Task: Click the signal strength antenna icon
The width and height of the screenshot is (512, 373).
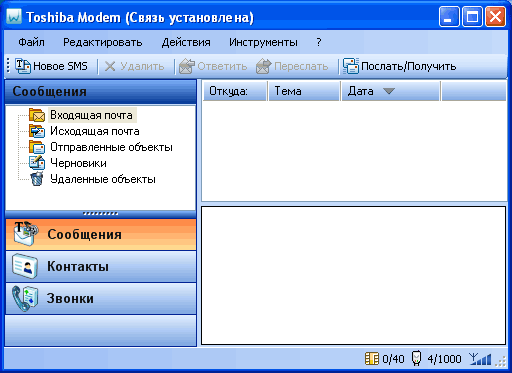Action: (x=480, y=359)
